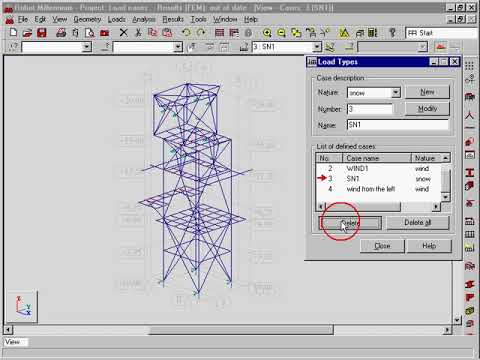The width and height of the screenshot is (480, 360).
Task: Open a project with the folder icon
Action: [27, 32]
